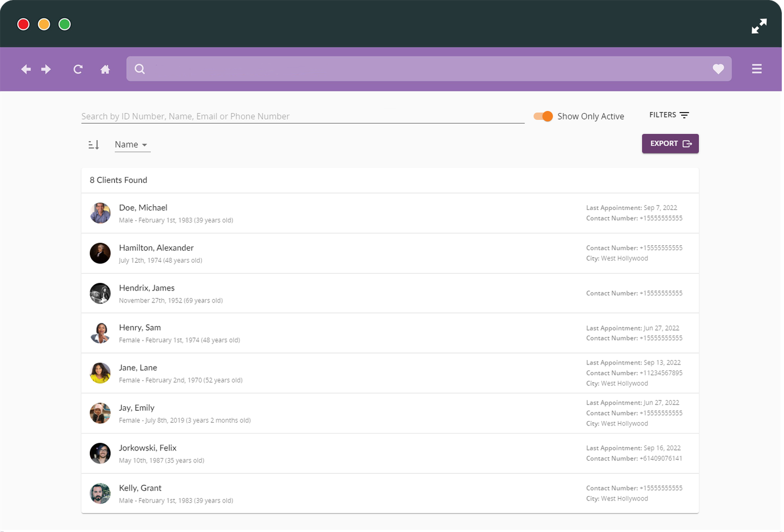The width and height of the screenshot is (784, 532).
Task: Focus the purple browser address bar
Action: click(x=429, y=69)
